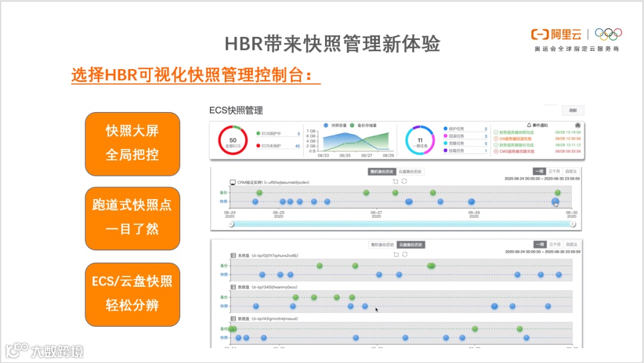Choose the 自定义 range in the lower timeline panel
The width and height of the screenshot is (644, 363).
[572, 244]
